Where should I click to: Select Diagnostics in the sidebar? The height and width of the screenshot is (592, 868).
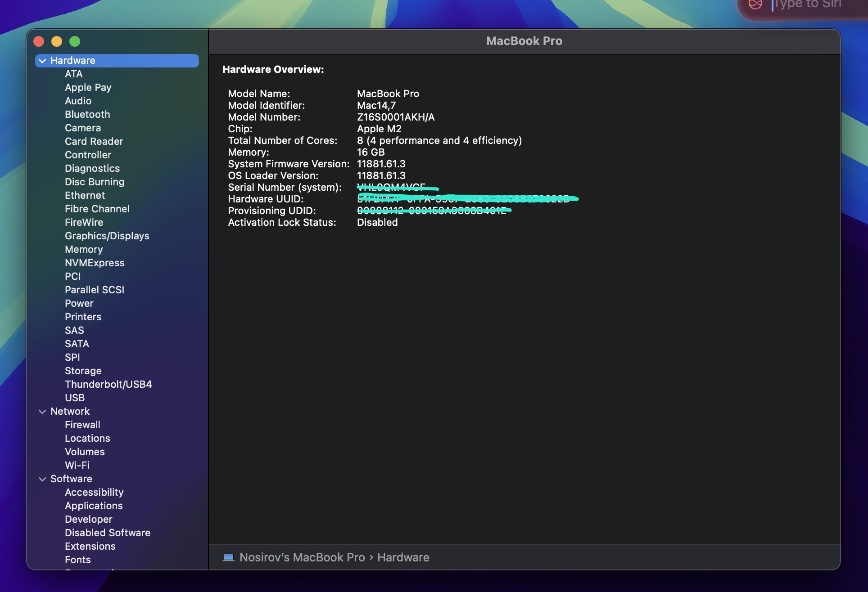(x=92, y=169)
